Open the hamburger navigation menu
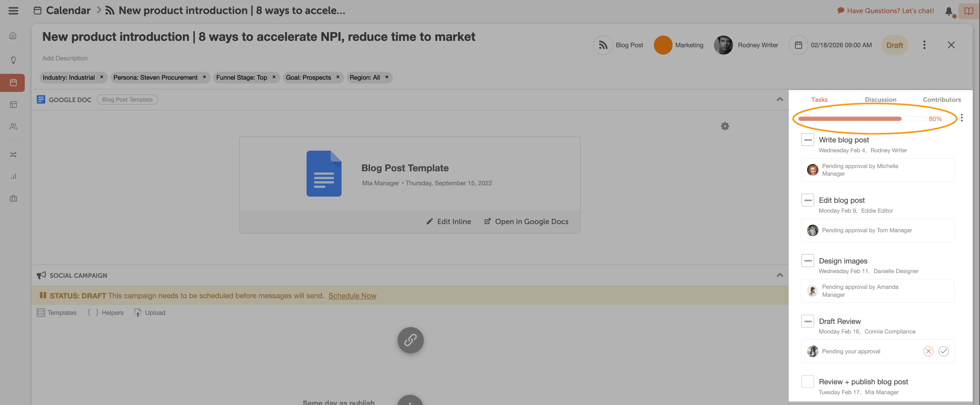 (x=13, y=11)
